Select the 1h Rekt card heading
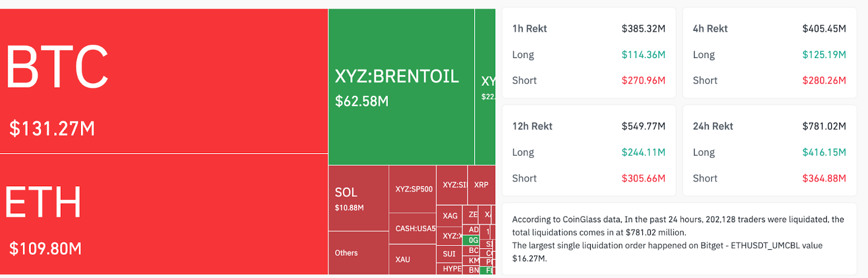The width and height of the screenshot is (868, 278). [529, 29]
